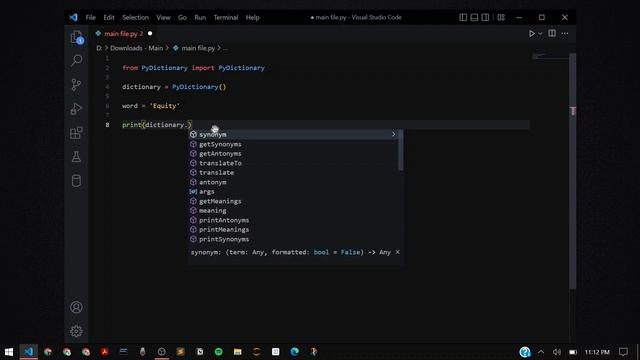This screenshot has height=360, width=640.
Task: Open the Adobe Acrobat taskbar icon
Action: pyautogui.click(x=104, y=352)
